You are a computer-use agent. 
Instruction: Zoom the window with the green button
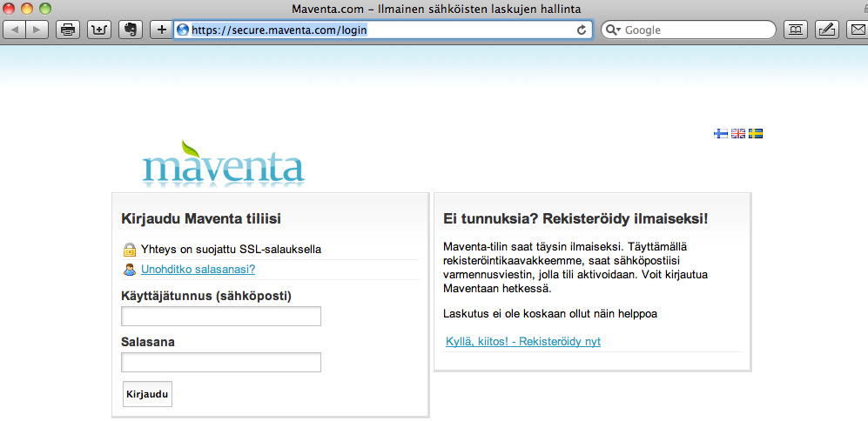pos(45,9)
